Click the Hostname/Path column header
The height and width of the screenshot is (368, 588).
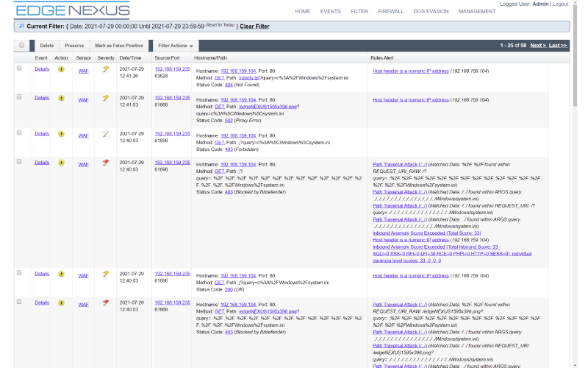(210, 58)
